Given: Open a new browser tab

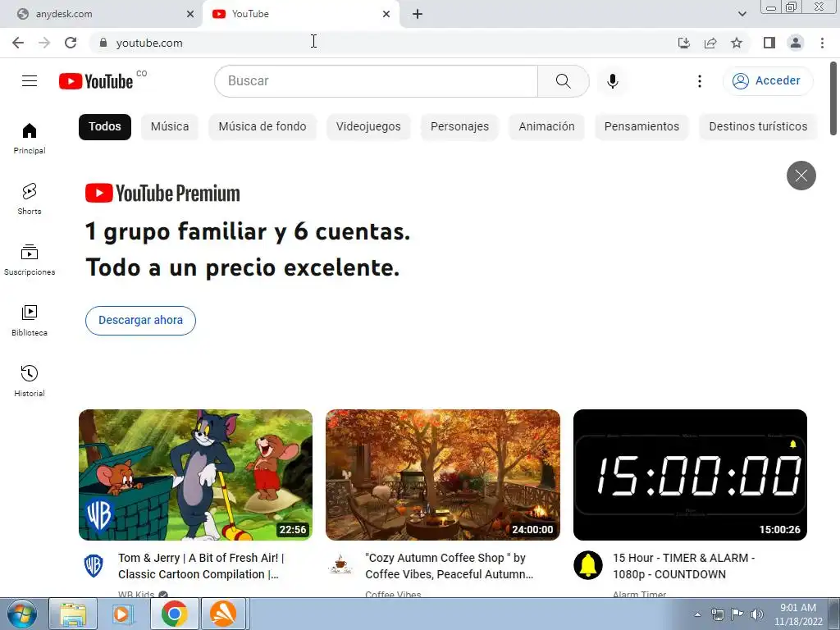Looking at the screenshot, I should tap(418, 14).
